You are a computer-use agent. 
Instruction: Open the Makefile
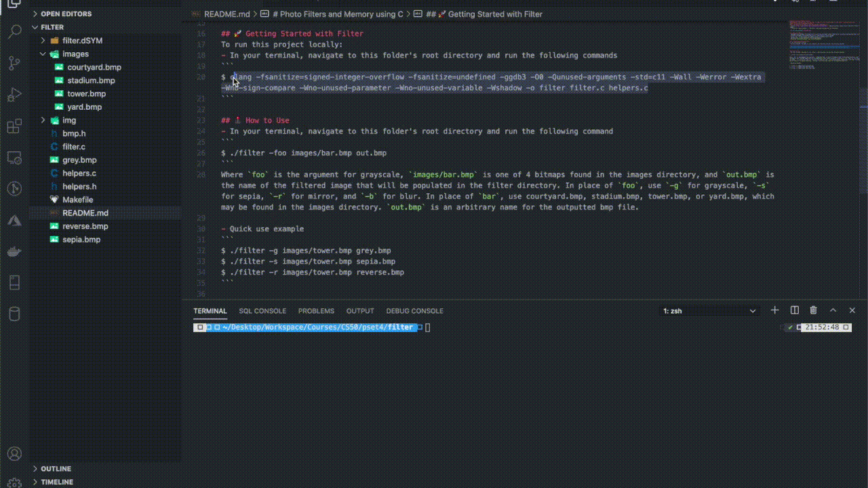(77, 200)
